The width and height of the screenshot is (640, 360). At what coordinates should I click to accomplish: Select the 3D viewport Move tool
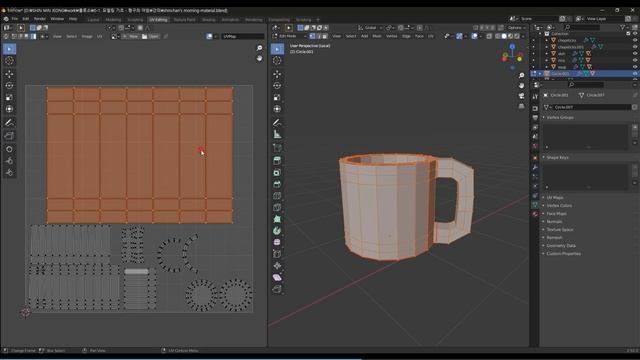click(x=277, y=74)
